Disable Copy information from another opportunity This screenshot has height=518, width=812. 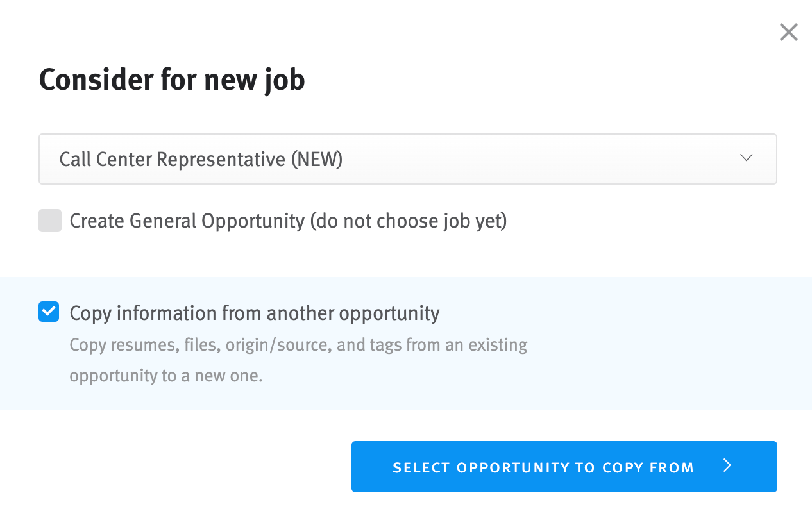pyautogui.click(x=49, y=311)
